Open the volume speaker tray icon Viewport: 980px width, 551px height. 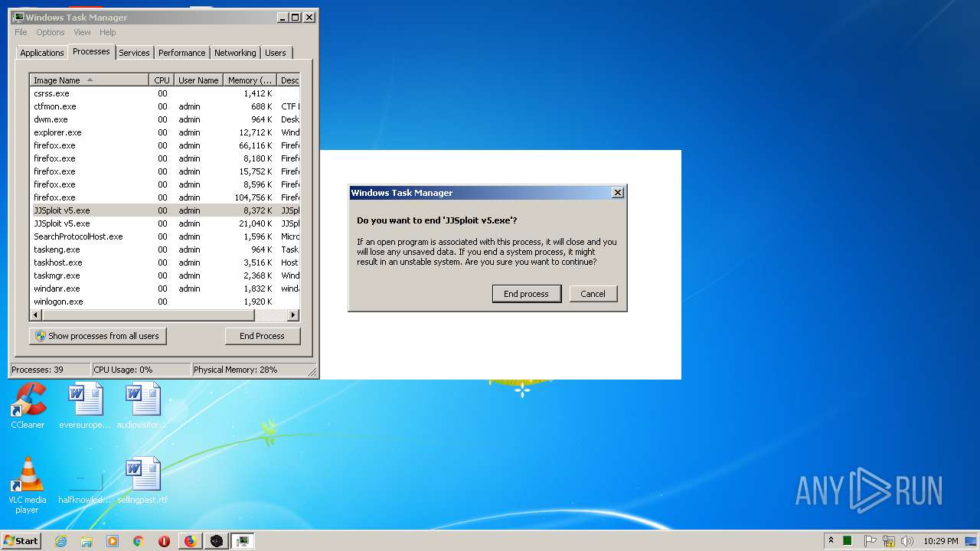(907, 541)
